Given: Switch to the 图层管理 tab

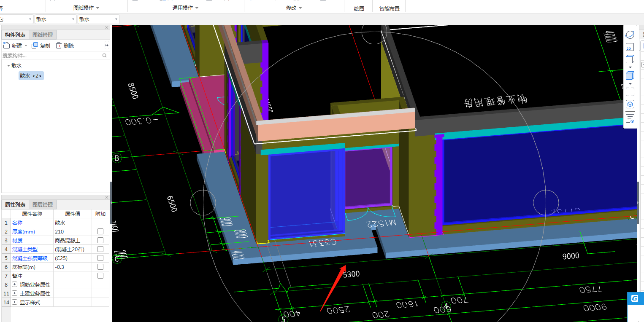Looking at the screenshot, I should pos(43,205).
